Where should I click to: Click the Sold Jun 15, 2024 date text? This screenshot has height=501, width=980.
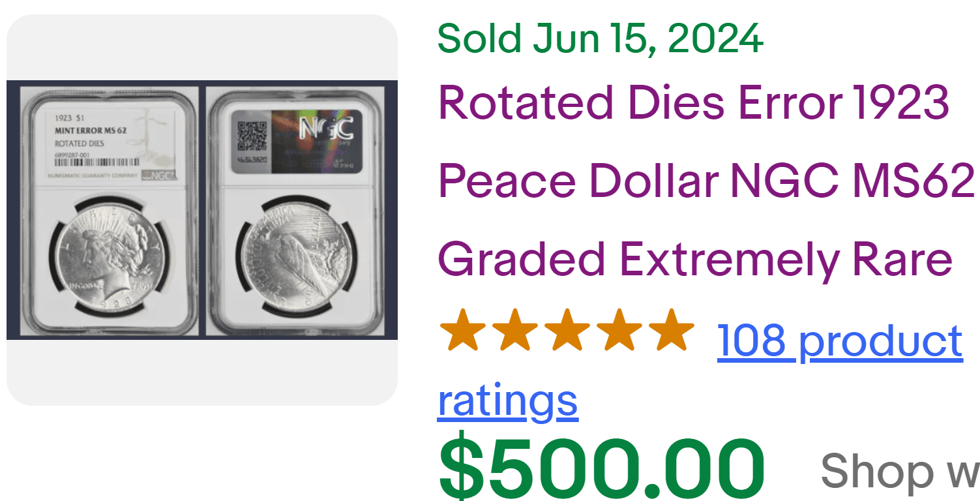tap(600, 38)
